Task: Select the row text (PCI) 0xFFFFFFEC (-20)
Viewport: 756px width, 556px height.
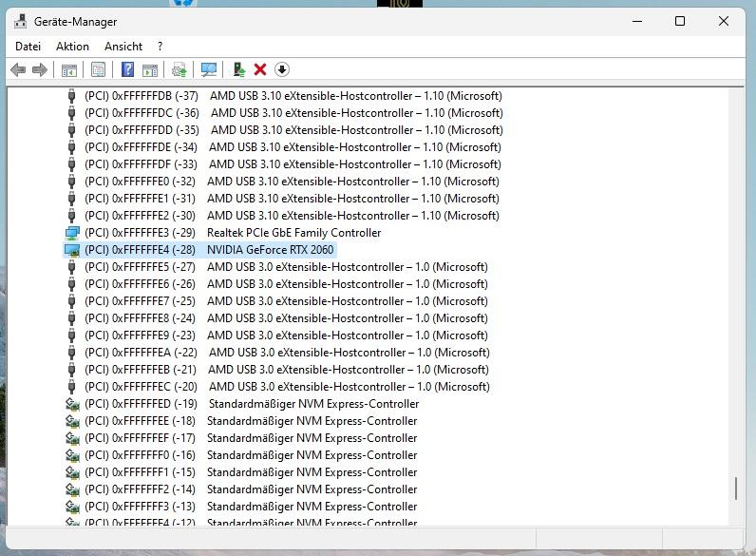Action: click(141, 387)
